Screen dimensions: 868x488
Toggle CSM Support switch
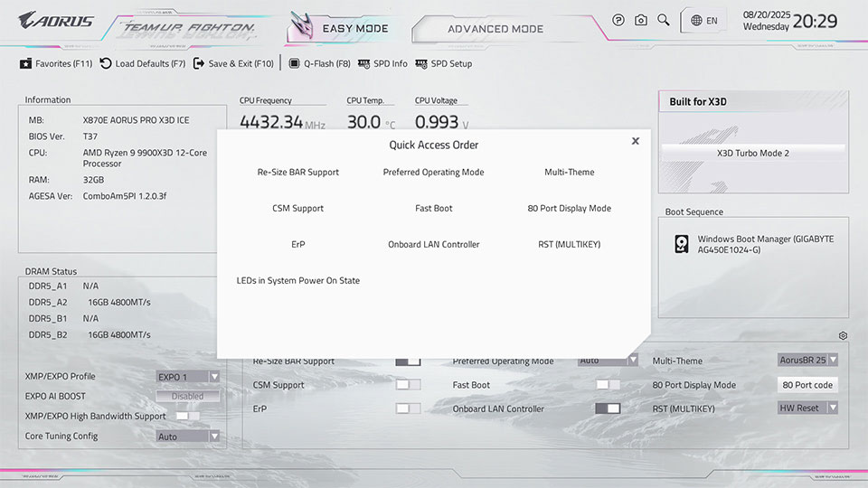[408, 385]
